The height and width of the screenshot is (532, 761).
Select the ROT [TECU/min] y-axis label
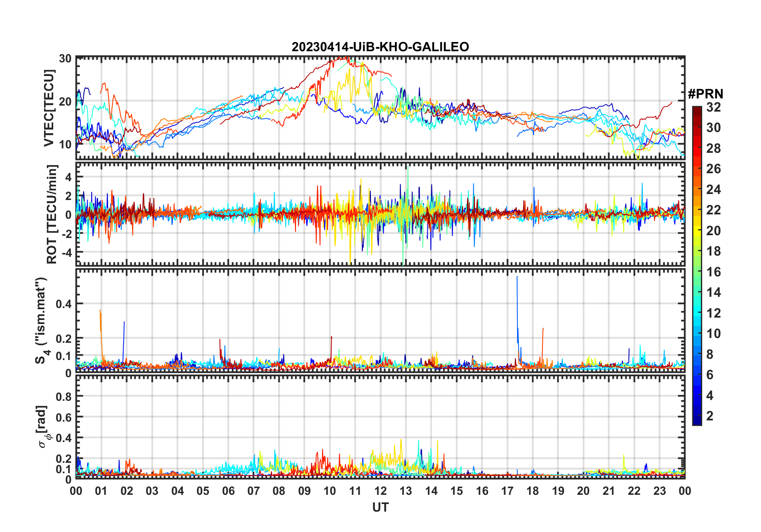click(52, 214)
